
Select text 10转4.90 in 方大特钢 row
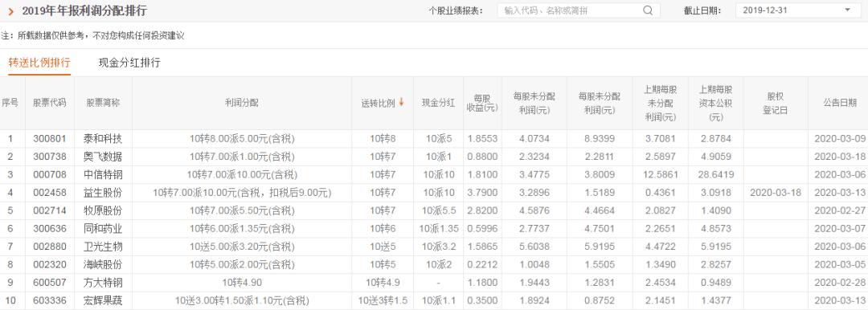[x=242, y=283]
